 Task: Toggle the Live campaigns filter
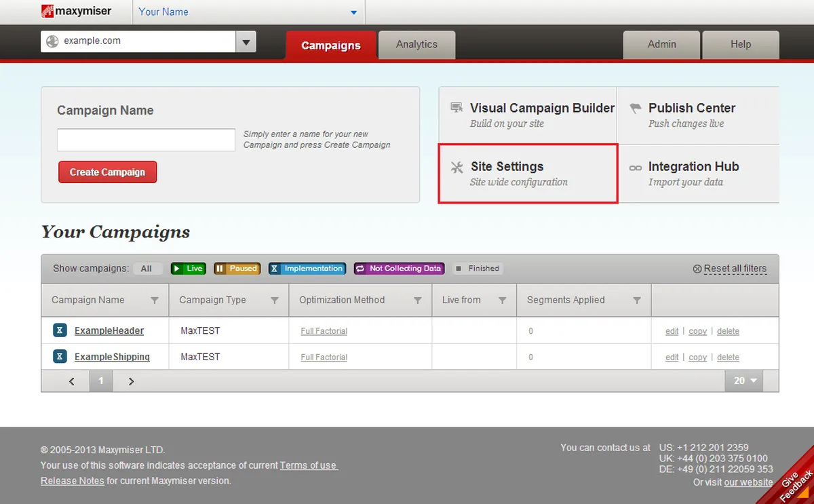188,269
